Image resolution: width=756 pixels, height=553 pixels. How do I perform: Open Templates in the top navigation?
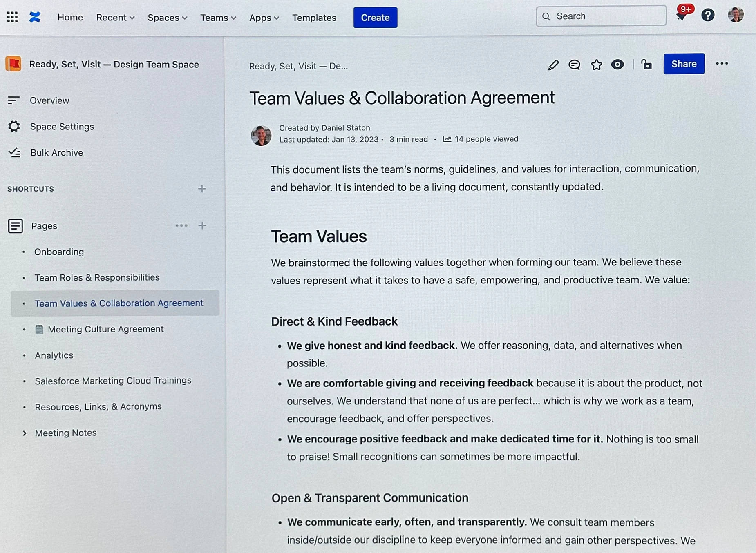pos(314,18)
